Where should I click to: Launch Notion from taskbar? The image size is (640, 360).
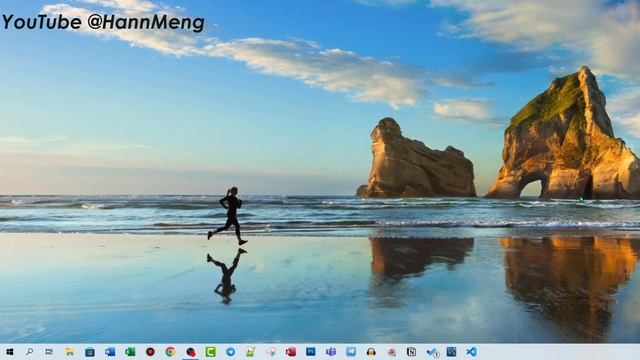(x=411, y=352)
